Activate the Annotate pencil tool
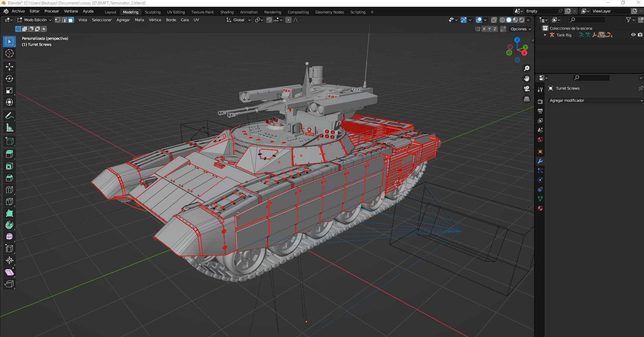 point(9,116)
